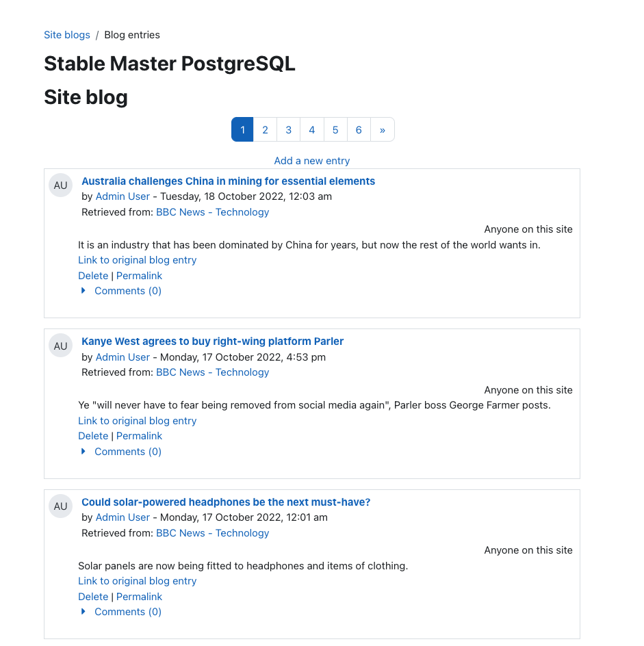Delete the Kanye West Parler entry
644x646 pixels.
[x=93, y=436]
